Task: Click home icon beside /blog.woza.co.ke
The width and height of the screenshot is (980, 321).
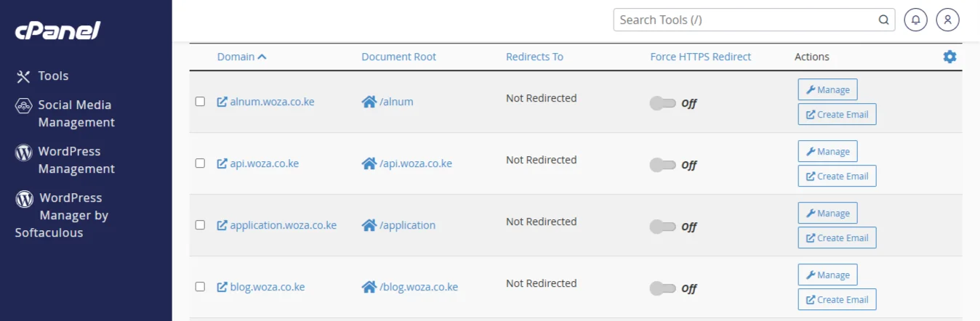Action: click(x=369, y=287)
